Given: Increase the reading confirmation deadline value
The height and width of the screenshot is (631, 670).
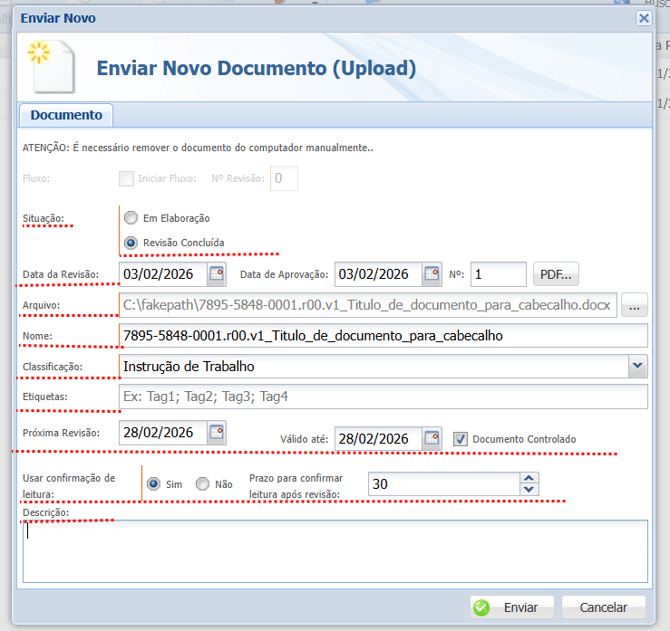Looking at the screenshot, I should (529, 478).
